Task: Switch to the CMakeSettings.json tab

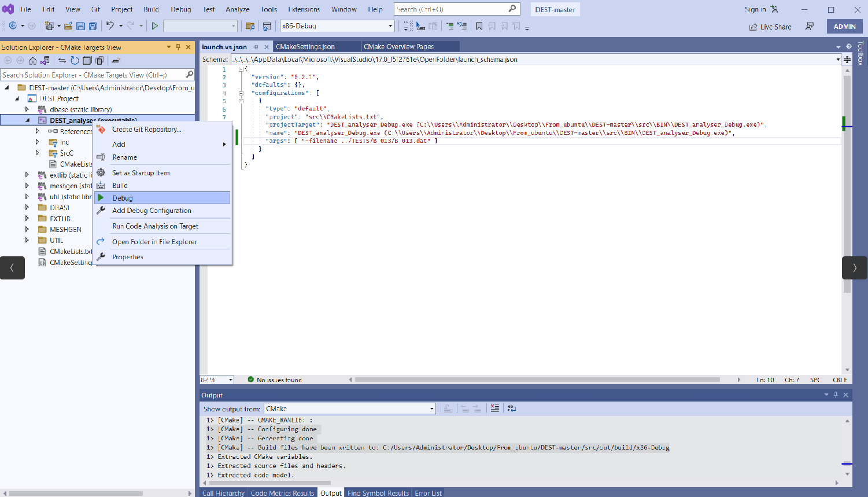Action: pos(305,47)
